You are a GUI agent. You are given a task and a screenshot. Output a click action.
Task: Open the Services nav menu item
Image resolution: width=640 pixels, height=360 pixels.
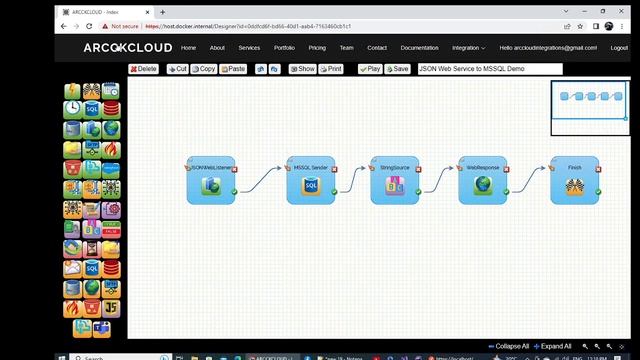point(249,48)
